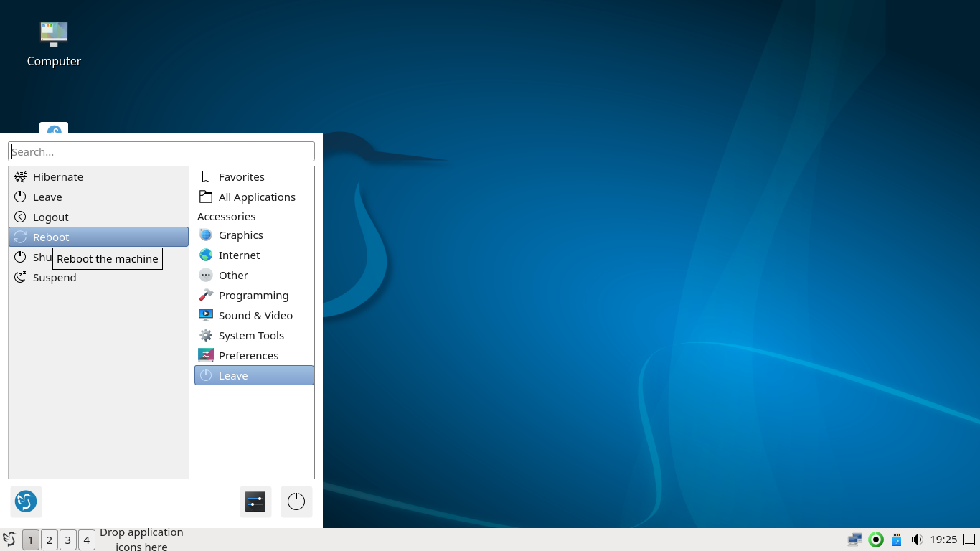Focus the Search field in the menu

pos(161,151)
